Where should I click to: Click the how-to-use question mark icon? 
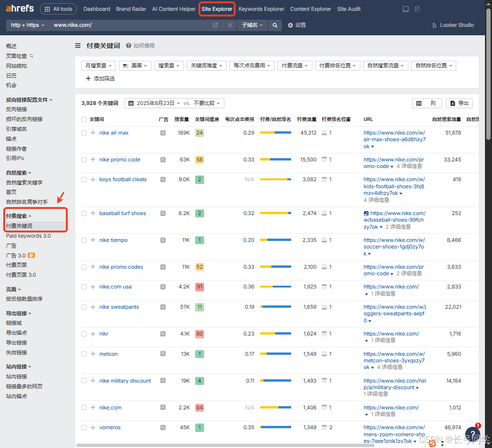coord(128,46)
